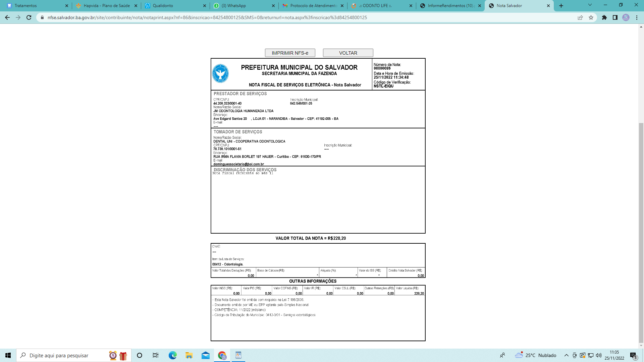Image resolution: width=644 pixels, height=362 pixels.
Task: Bookmark this page with the star icon
Action: click(591, 17)
